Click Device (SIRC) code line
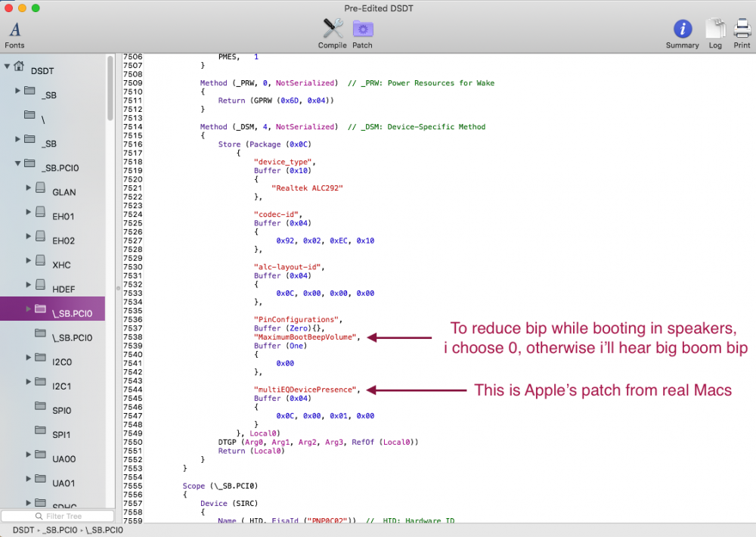The image size is (756, 537). (x=229, y=503)
